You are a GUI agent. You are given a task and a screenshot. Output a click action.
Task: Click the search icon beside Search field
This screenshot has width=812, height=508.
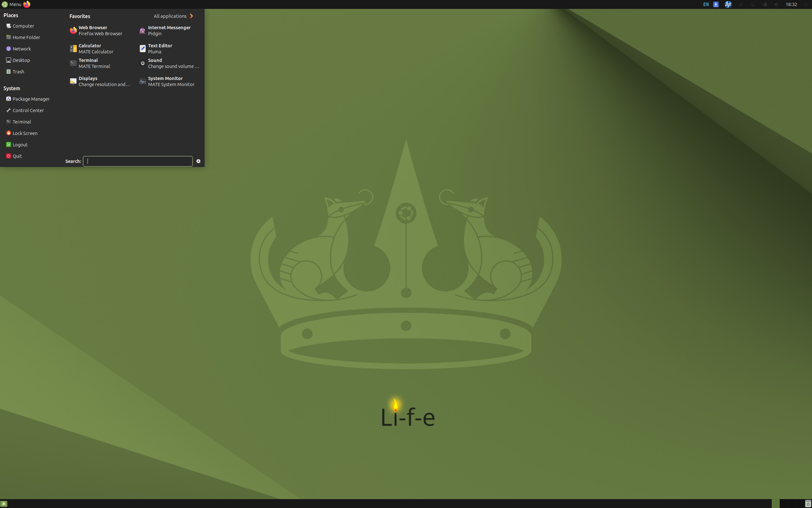click(198, 161)
